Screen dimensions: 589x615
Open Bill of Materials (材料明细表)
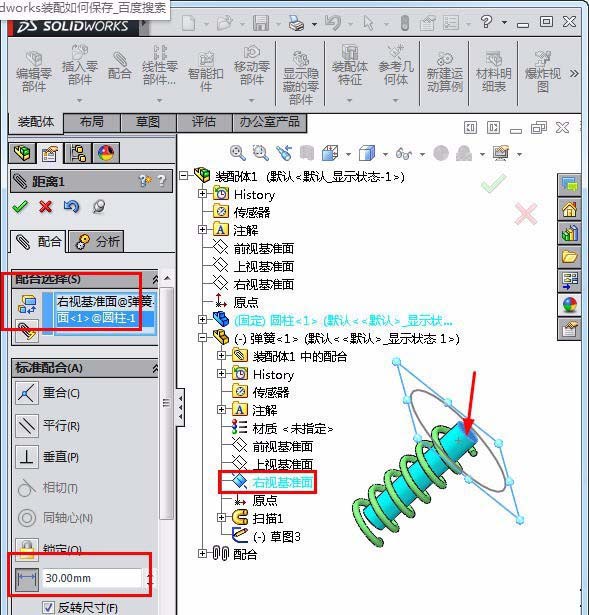(493, 71)
